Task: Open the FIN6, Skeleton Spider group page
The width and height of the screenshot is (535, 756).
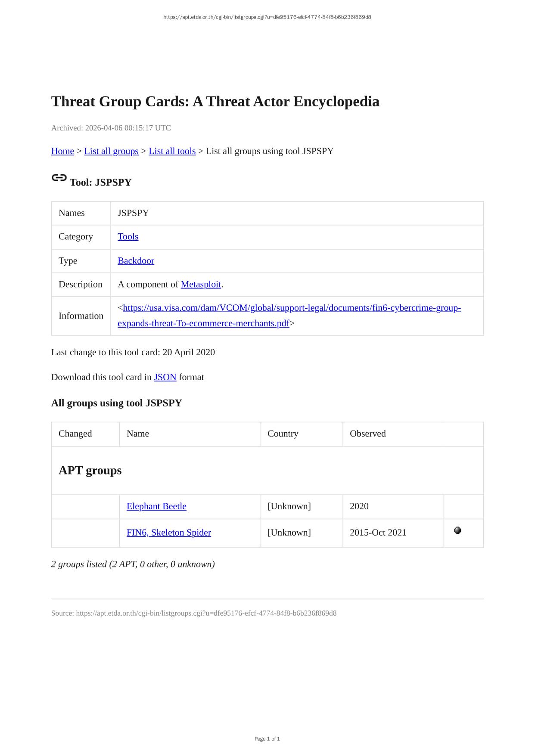Action: (x=169, y=533)
